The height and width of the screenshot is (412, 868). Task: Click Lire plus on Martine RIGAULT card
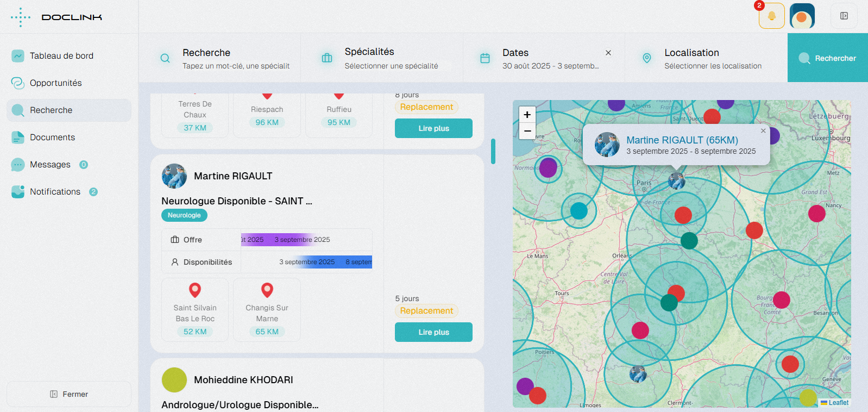pos(433,332)
